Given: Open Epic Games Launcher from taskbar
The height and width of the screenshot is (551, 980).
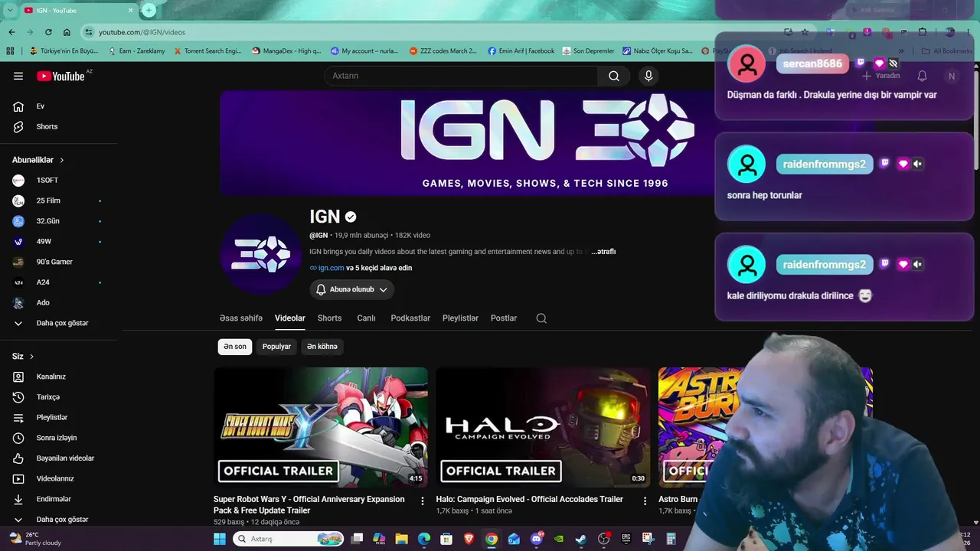Looking at the screenshot, I should pos(626,539).
